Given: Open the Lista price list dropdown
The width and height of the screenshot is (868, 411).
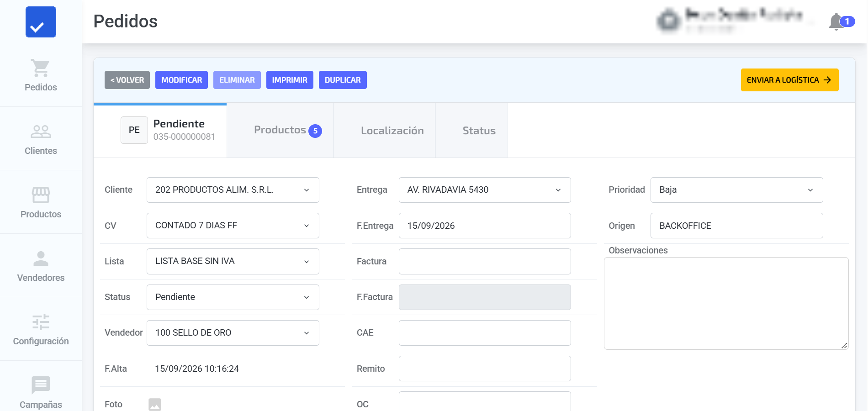Looking at the screenshot, I should tap(233, 261).
